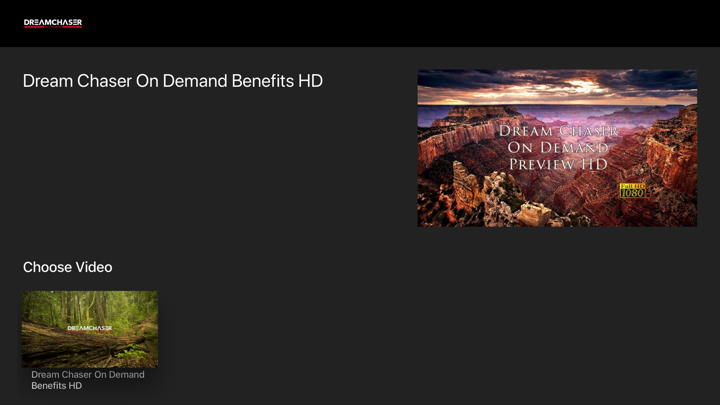Click 'Dream Chaser On Demand Preview HD' overlay text
This screenshot has height=405, width=720.
pyautogui.click(x=558, y=147)
